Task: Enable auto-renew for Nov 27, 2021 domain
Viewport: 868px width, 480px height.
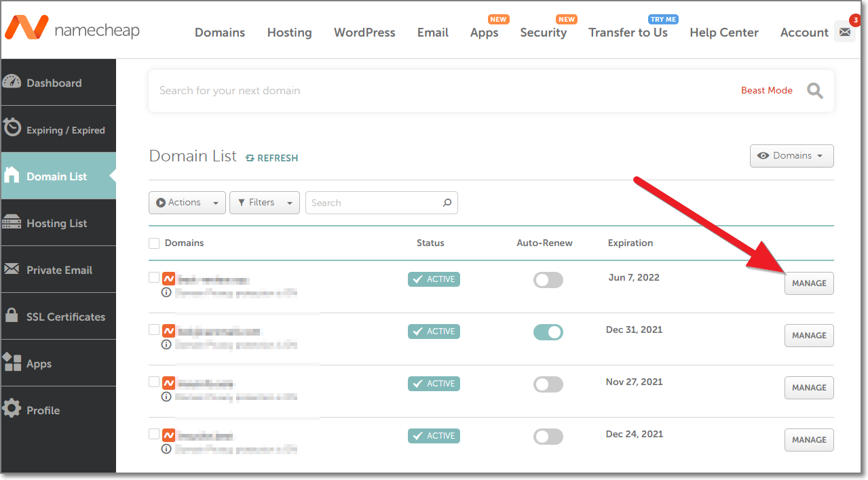Action: tap(548, 384)
